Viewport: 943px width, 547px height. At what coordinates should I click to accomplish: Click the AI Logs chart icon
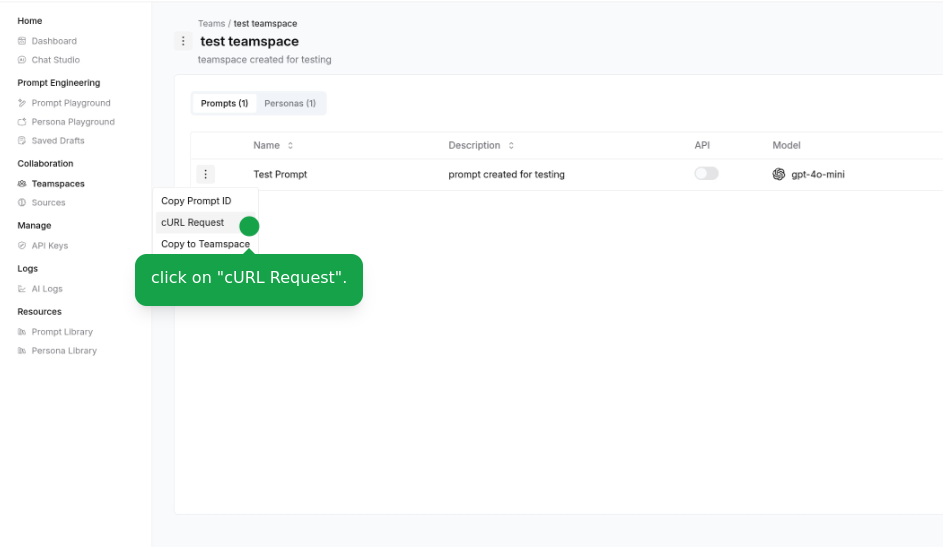click(x=22, y=289)
